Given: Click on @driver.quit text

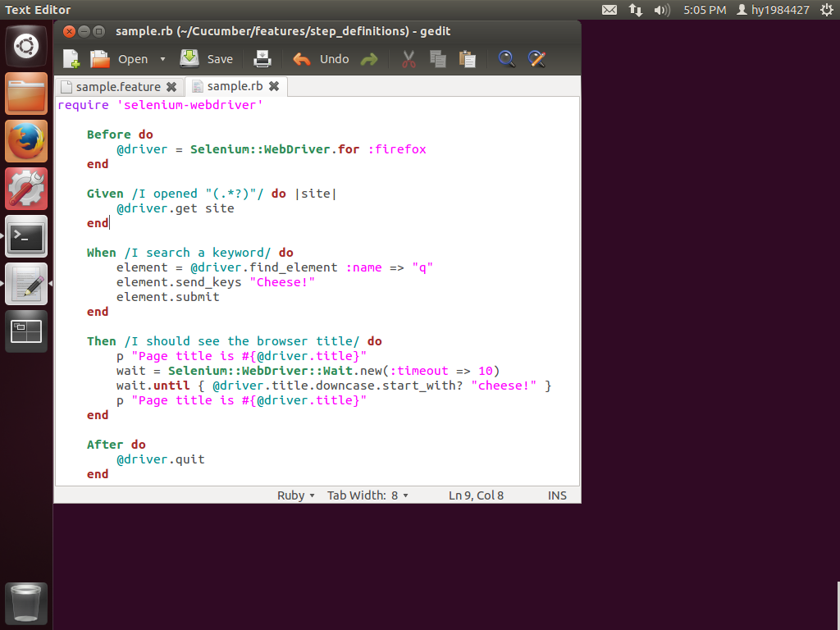Looking at the screenshot, I should 160,459.
